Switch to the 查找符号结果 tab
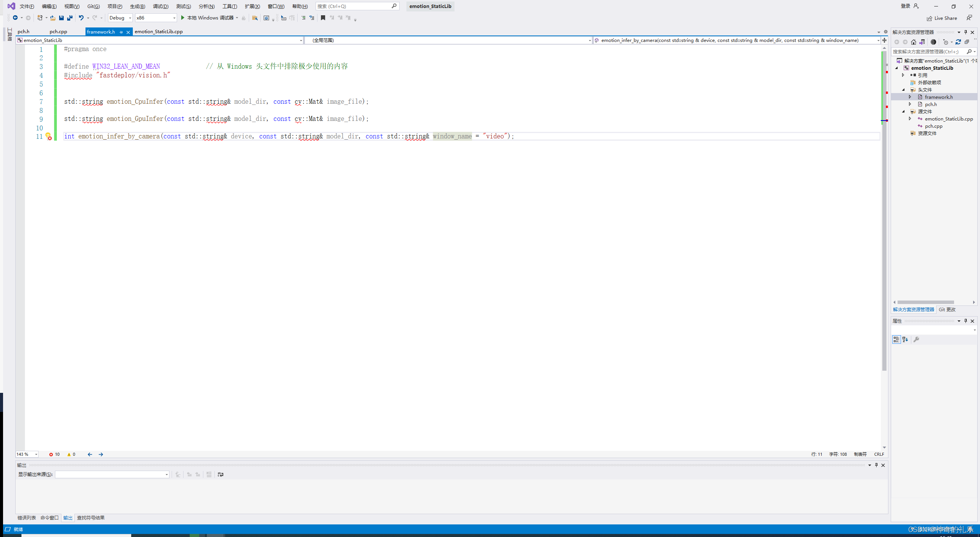 click(91, 518)
